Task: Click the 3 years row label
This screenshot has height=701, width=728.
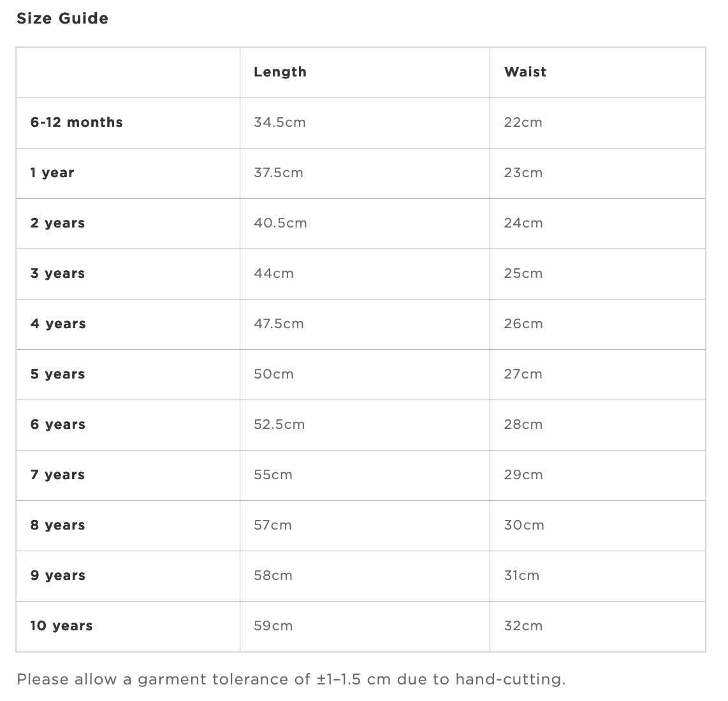Action: 57,273
